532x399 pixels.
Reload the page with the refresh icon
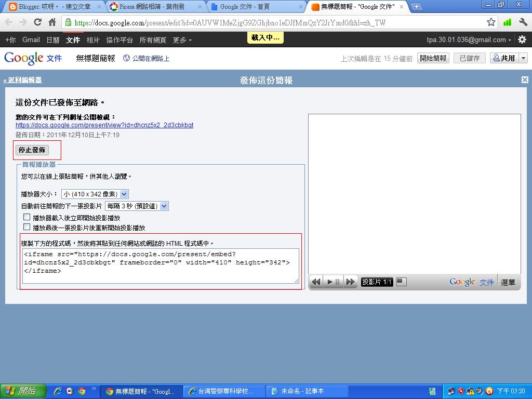tap(37, 22)
